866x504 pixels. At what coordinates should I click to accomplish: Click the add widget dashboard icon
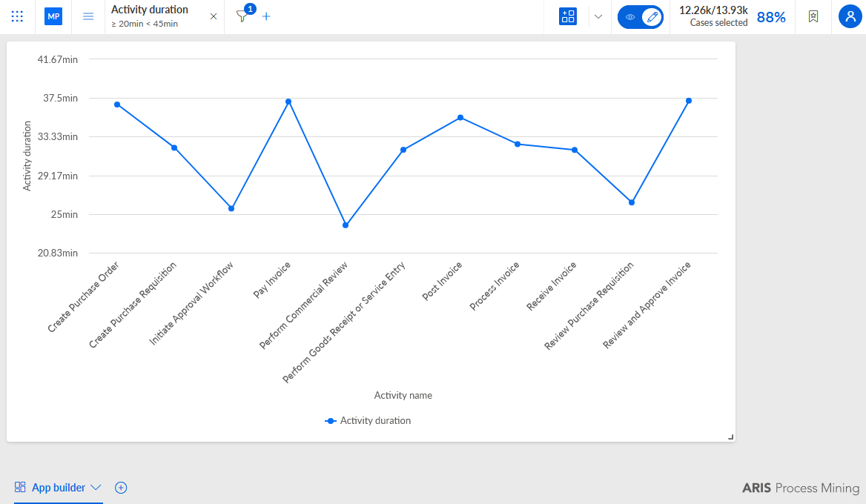tap(568, 16)
